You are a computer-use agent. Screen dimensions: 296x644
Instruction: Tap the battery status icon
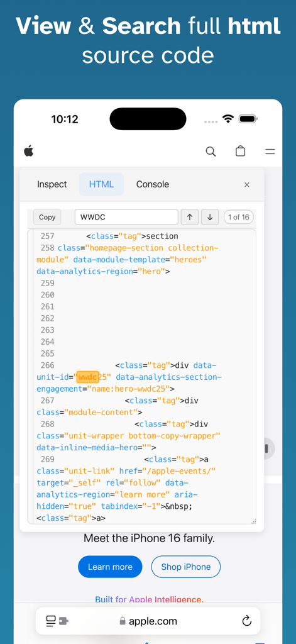pyautogui.click(x=248, y=119)
